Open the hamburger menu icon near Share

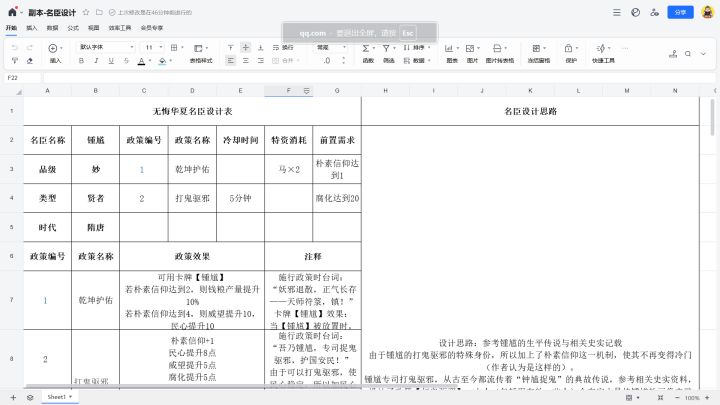(617, 12)
